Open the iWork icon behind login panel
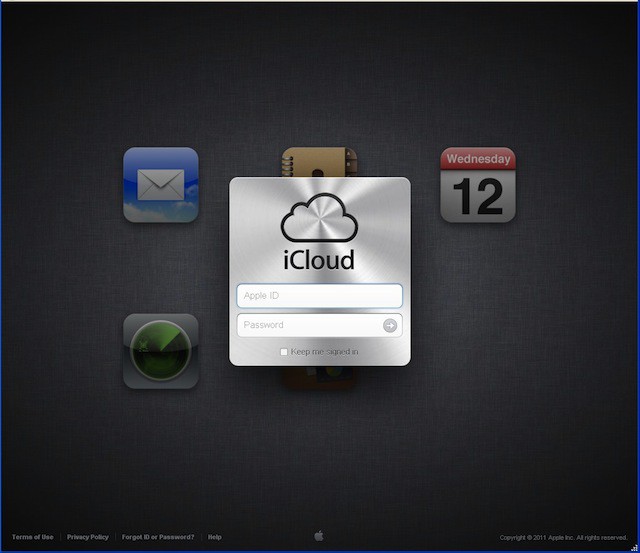 tap(320, 377)
